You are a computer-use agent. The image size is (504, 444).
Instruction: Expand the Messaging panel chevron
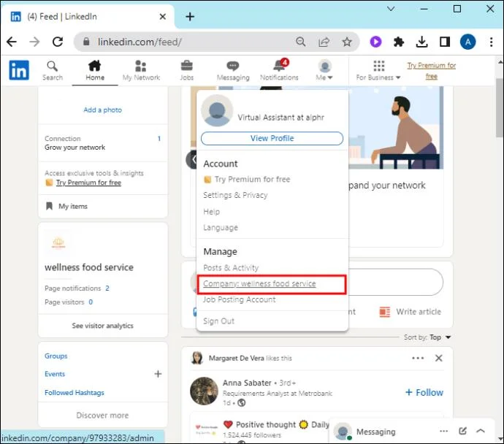click(481, 431)
